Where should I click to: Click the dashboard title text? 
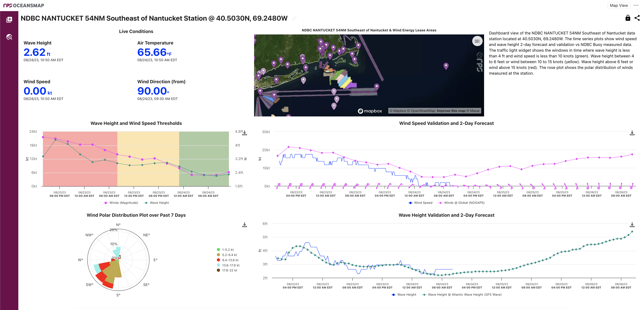(154, 18)
